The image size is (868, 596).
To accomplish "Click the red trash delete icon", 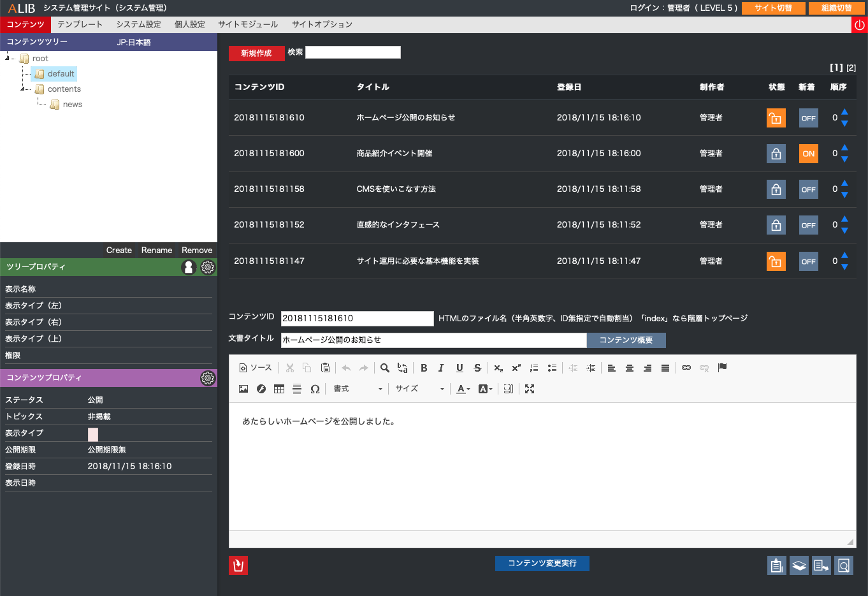I will 238,565.
